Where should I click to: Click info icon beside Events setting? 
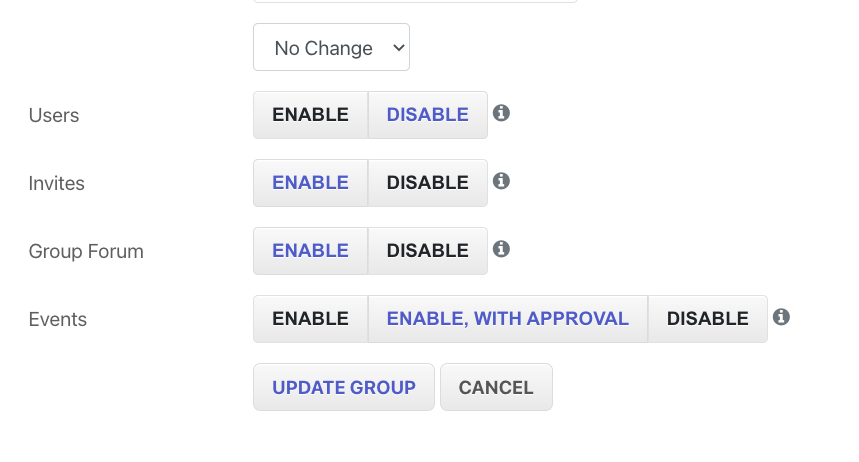[781, 317]
